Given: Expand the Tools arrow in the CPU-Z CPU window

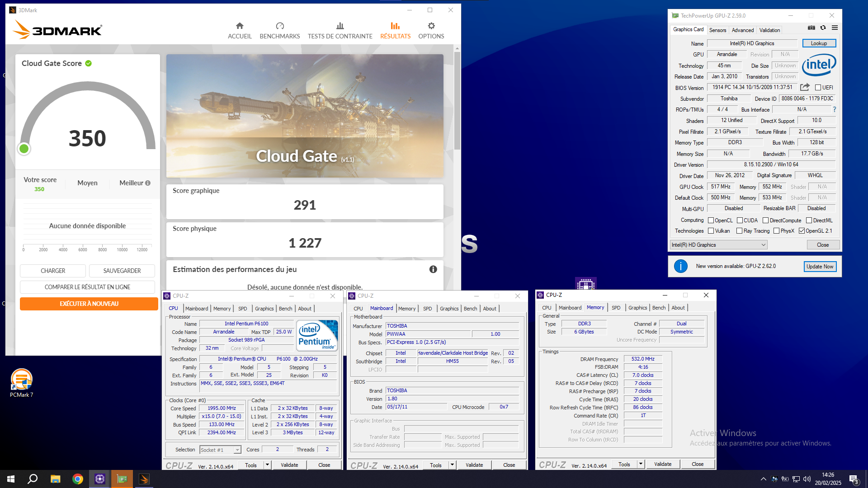Looking at the screenshot, I should pos(267,465).
